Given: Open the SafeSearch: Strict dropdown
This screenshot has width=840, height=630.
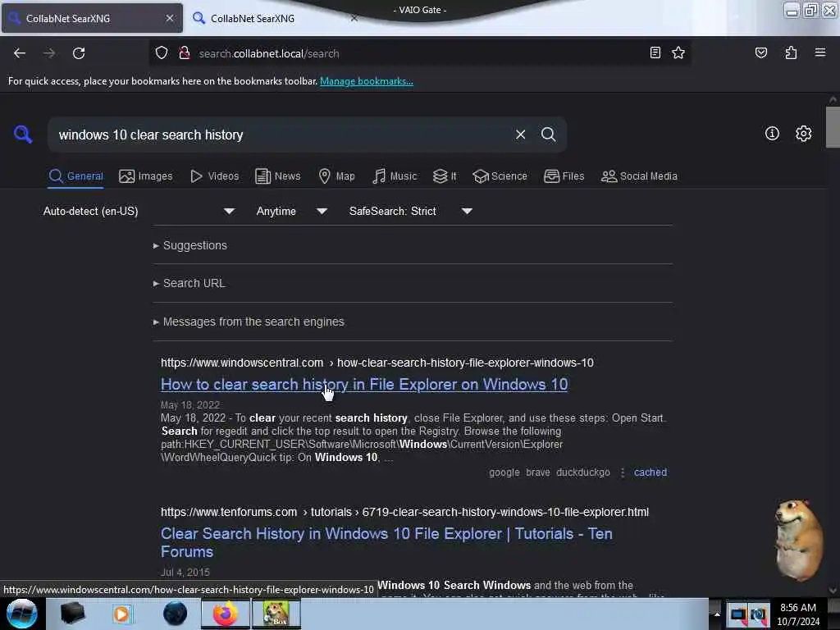Looking at the screenshot, I should 410,211.
